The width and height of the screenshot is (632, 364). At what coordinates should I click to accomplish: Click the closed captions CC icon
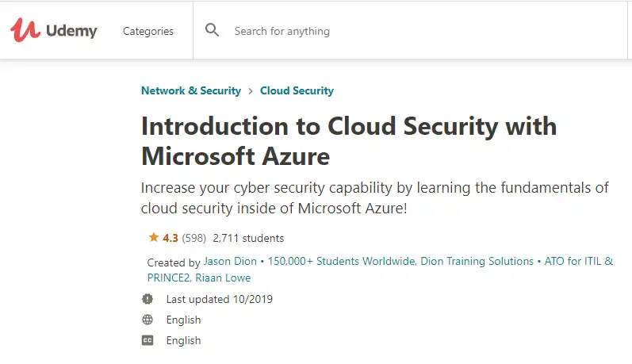click(x=147, y=341)
